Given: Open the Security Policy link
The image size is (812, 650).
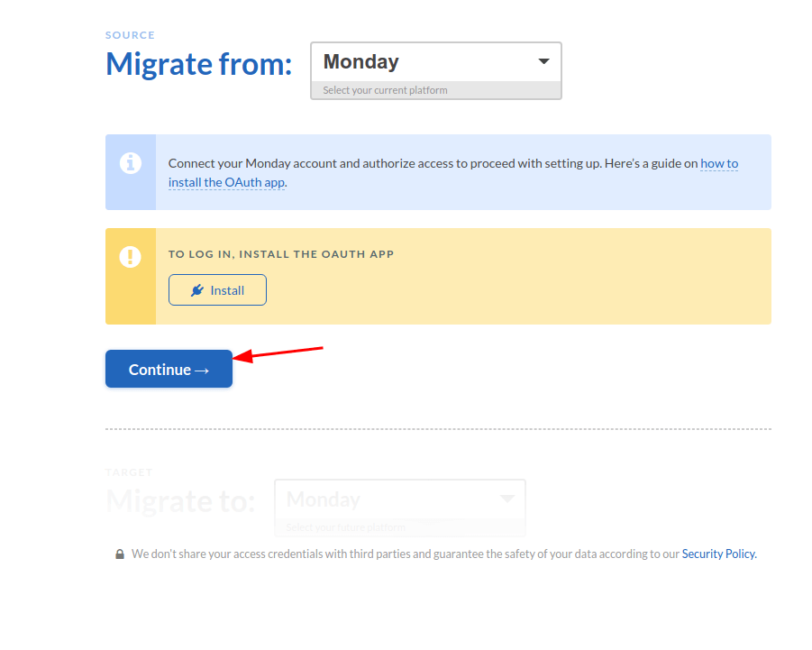Looking at the screenshot, I should click(x=719, y=554).
